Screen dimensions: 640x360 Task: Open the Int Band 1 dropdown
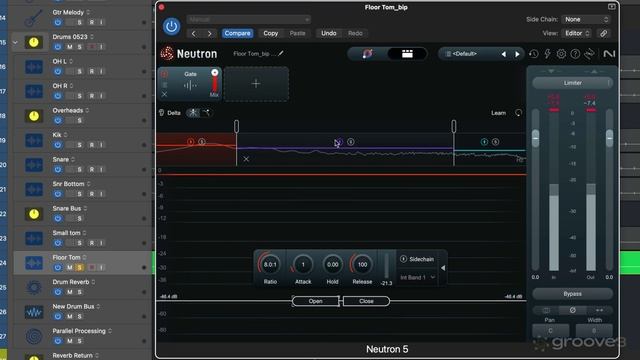[417, 277]
